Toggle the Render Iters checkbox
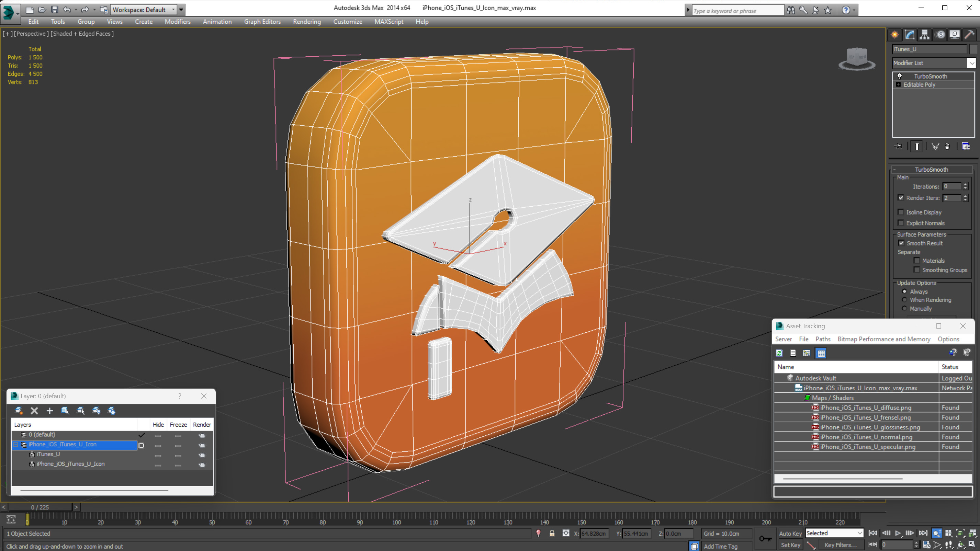Screen dimensions: 980x551 pyautogui.click(x=901, y=198)
